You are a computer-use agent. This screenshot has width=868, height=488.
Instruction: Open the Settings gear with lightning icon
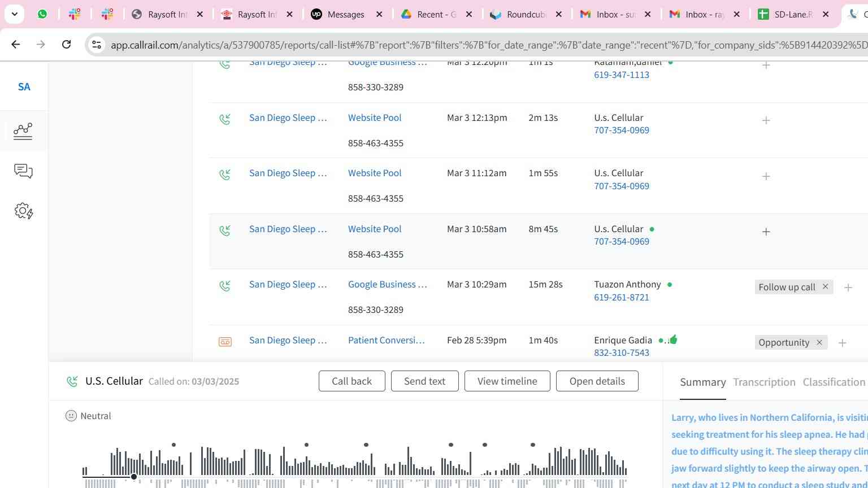(24, 211)
